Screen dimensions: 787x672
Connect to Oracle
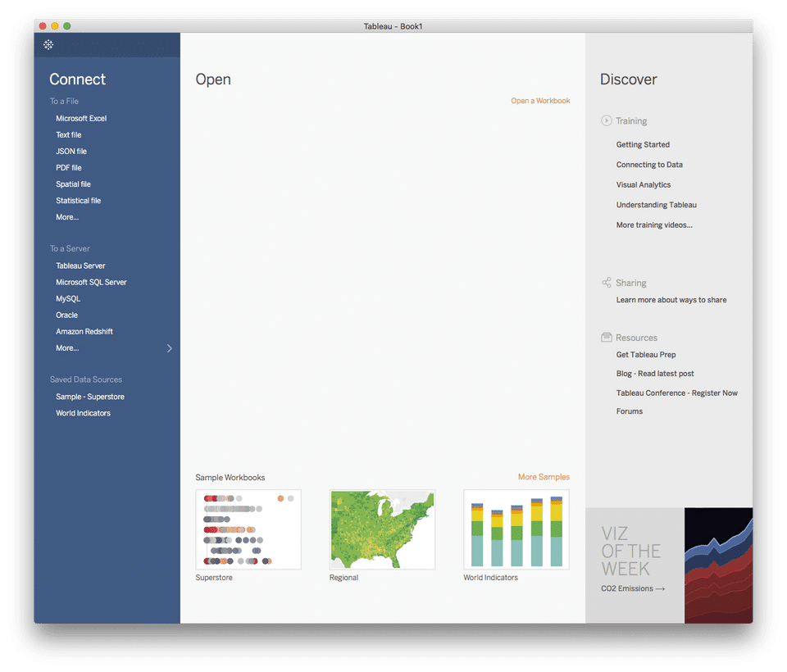66,316
